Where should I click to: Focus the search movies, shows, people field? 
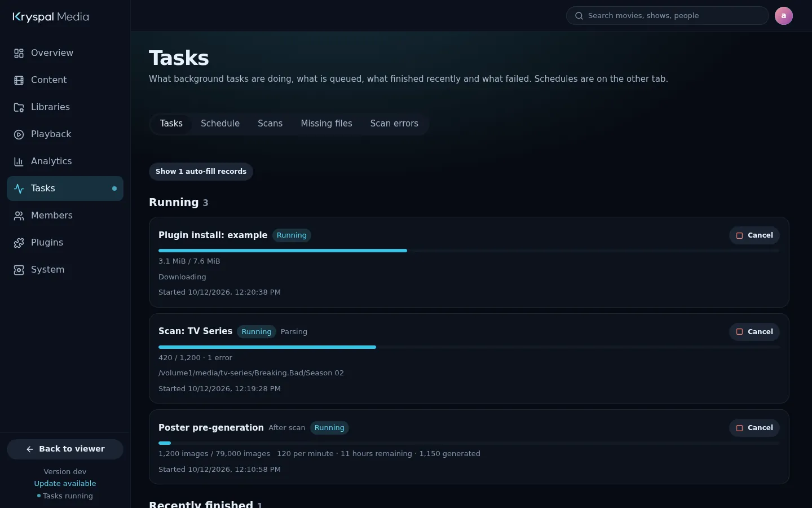tap(668, 16)
